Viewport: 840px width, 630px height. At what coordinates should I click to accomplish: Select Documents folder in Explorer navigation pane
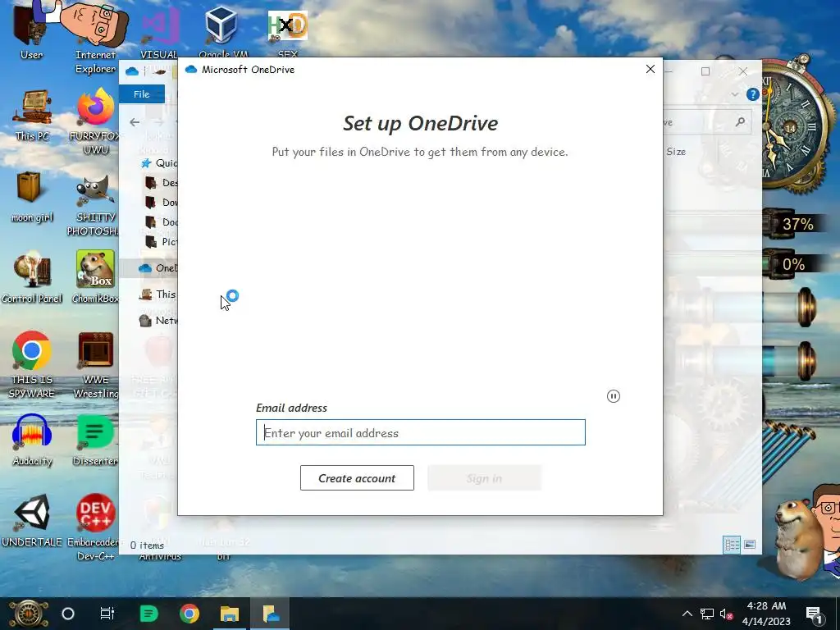pos(162,221)
